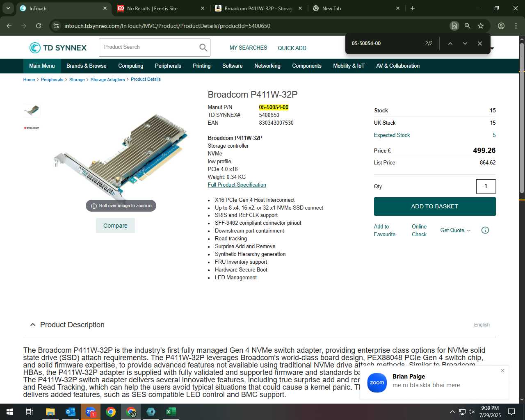Screen dimensions: 525x420
Task: Go to next find-in-page match
Action: point(465,43)
